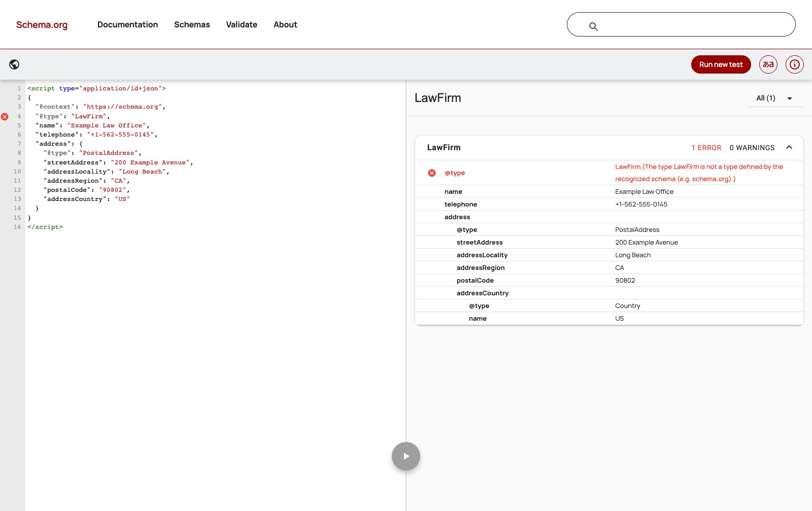Image resolution: width=812 pixels, height=511 pixels.
Task: Focus the site search field
Action: pos(681,24)
